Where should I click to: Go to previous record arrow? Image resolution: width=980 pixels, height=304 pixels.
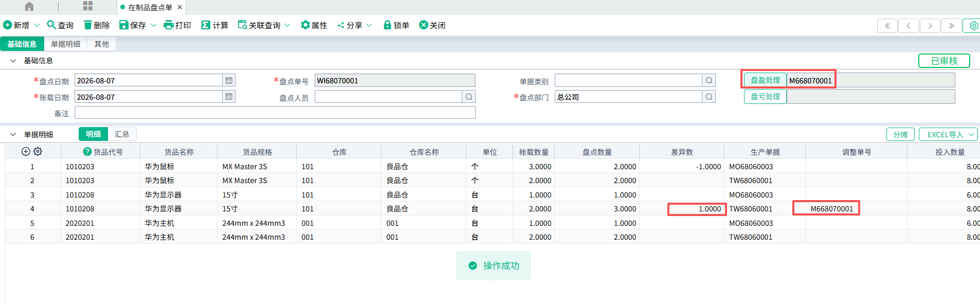(x=909, y=26)
